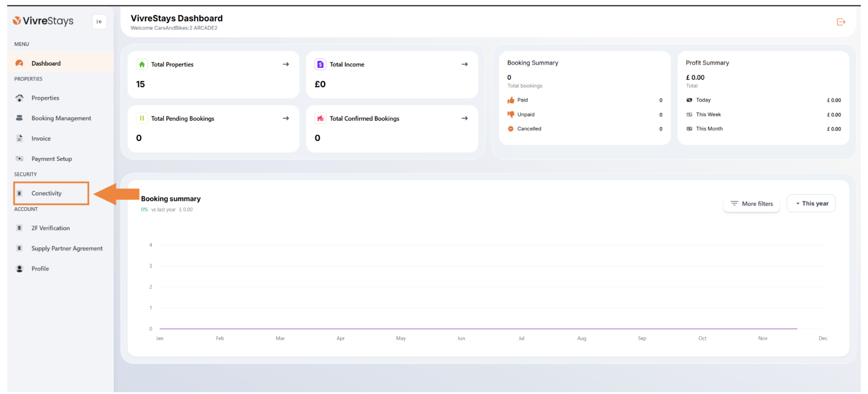Click the Total Pending Bookings pause icon

(142, 118)
